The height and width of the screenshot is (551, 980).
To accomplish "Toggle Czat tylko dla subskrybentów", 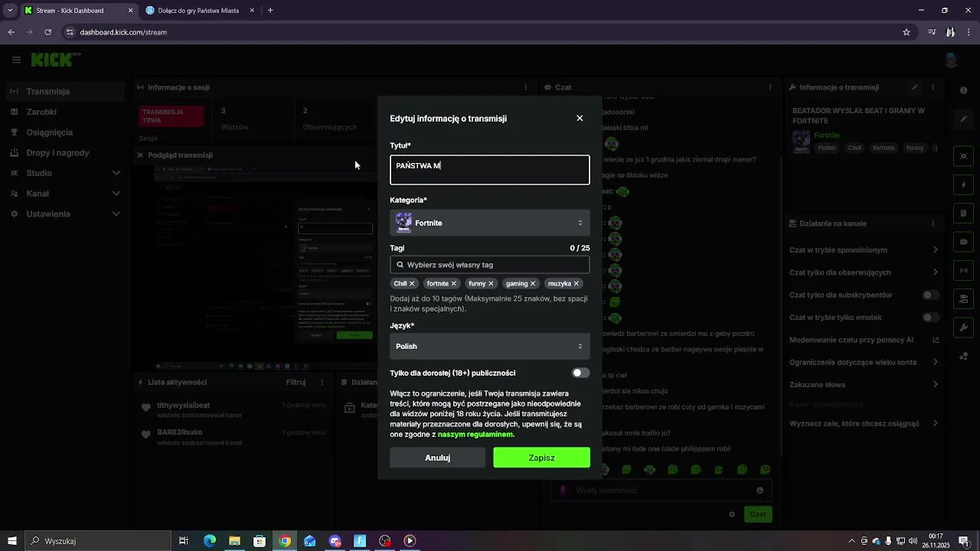I will [x=931, y=295].
